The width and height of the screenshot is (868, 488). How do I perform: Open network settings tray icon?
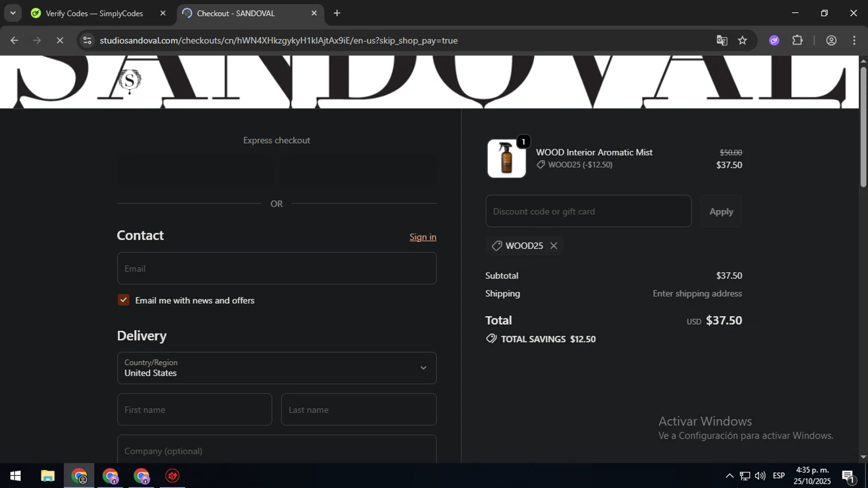pos(745,476)
